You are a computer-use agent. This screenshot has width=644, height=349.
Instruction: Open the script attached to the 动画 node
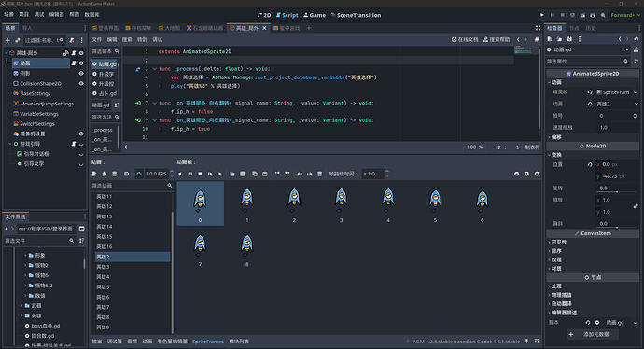click(x=74, y=63)
